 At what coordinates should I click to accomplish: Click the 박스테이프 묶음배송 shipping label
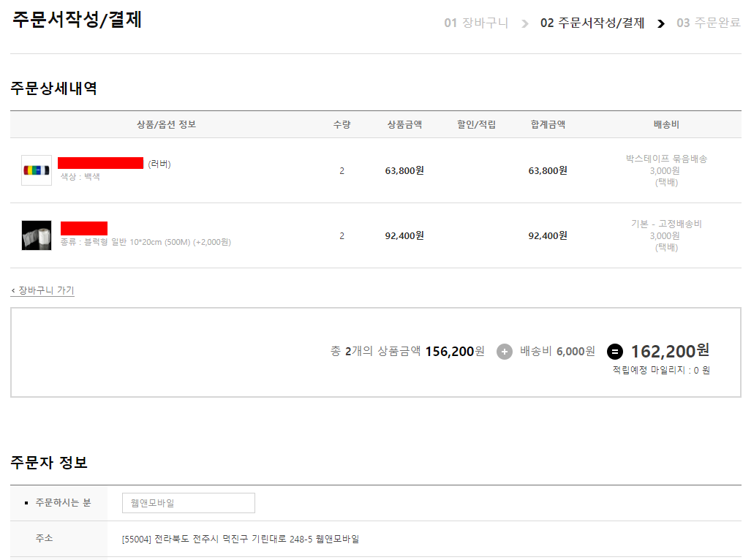[x=666, y=159]
